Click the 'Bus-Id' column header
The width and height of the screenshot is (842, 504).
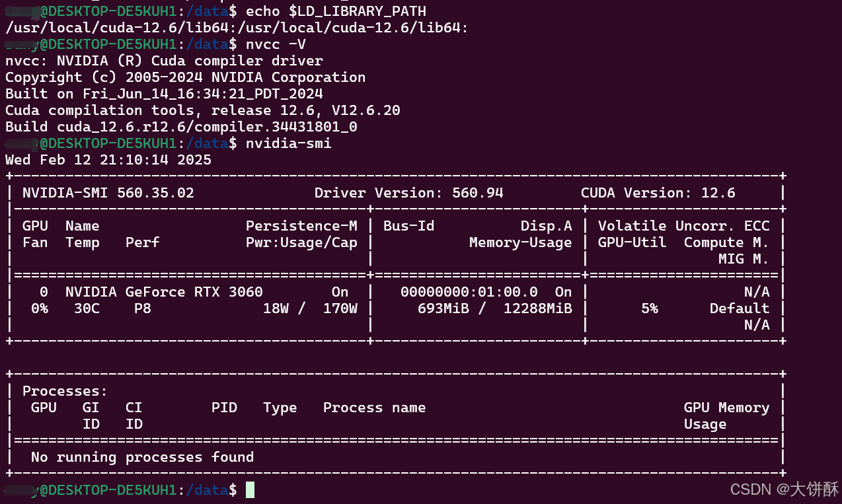coord(409,226)
